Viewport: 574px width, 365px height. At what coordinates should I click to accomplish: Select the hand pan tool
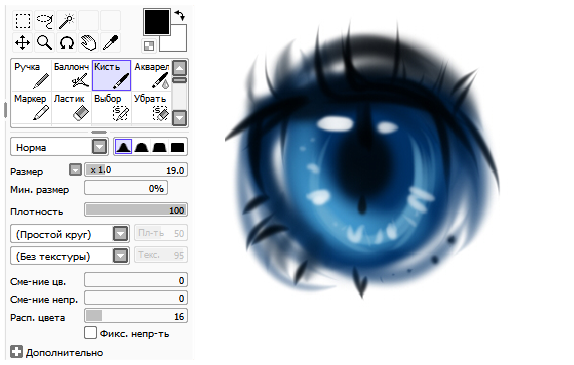[89, 42]
